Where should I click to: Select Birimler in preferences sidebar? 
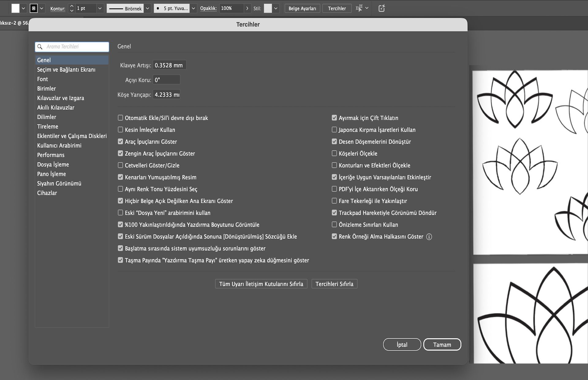coord(47,89)
